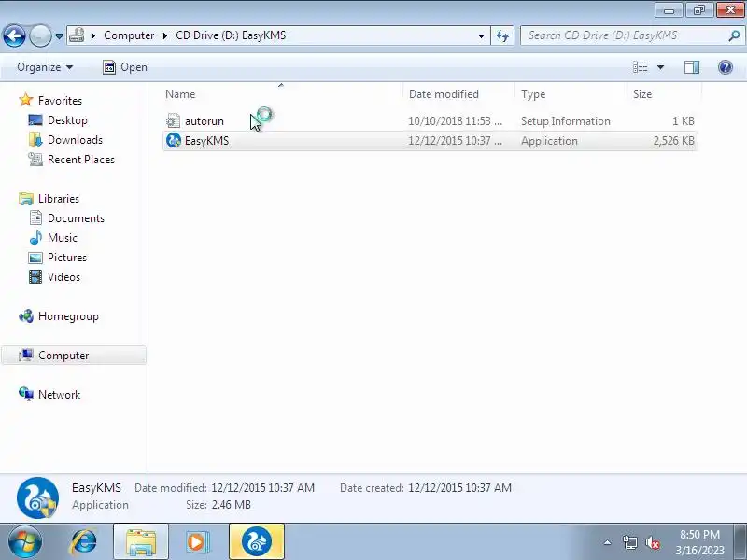The image size is (747, 560).
Task: Click the large EasyKMS details pane icon
Action: 37,498
